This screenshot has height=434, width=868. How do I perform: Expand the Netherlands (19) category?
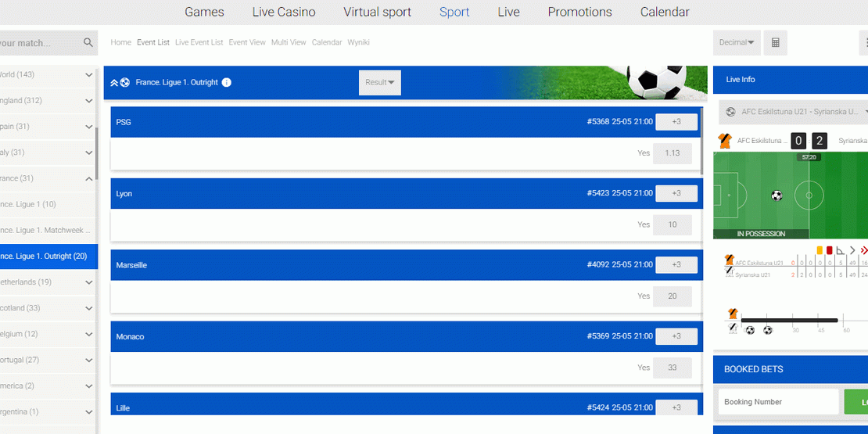[x=48, y=282]
